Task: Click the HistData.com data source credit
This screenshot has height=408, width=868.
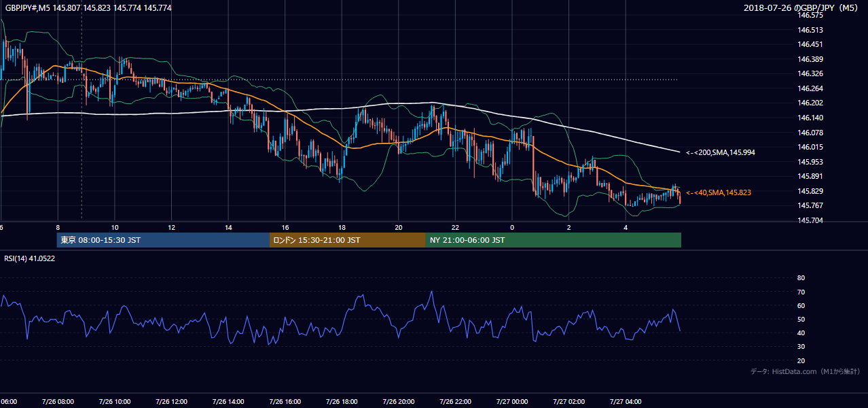Action: point(805,371)
